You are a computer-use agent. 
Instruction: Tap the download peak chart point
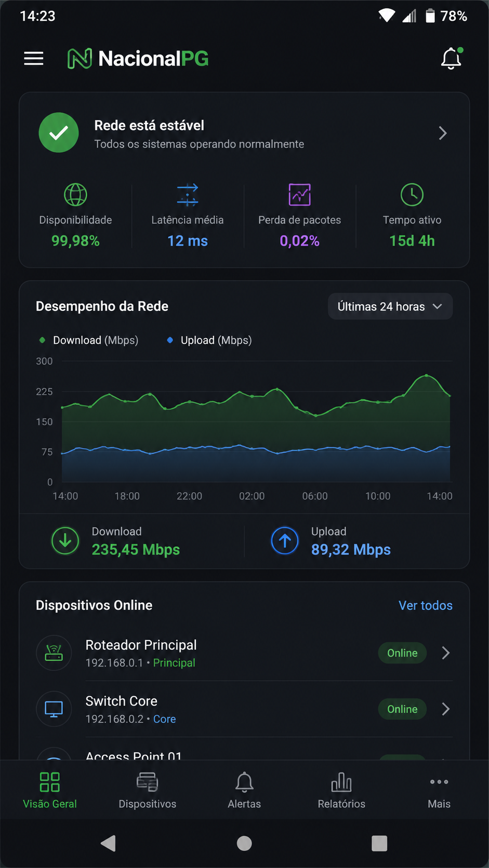pos(427,375)
